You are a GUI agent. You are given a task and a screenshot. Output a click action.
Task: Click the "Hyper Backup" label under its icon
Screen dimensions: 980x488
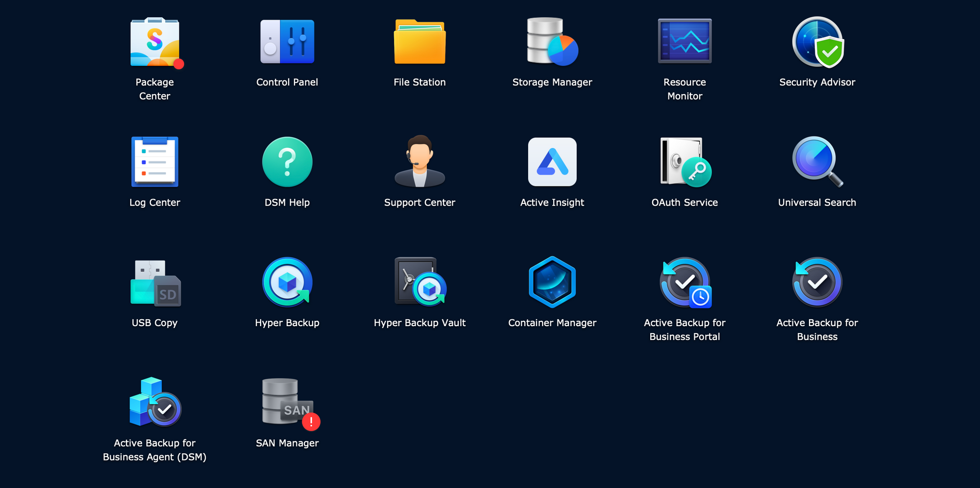(287, 323)
